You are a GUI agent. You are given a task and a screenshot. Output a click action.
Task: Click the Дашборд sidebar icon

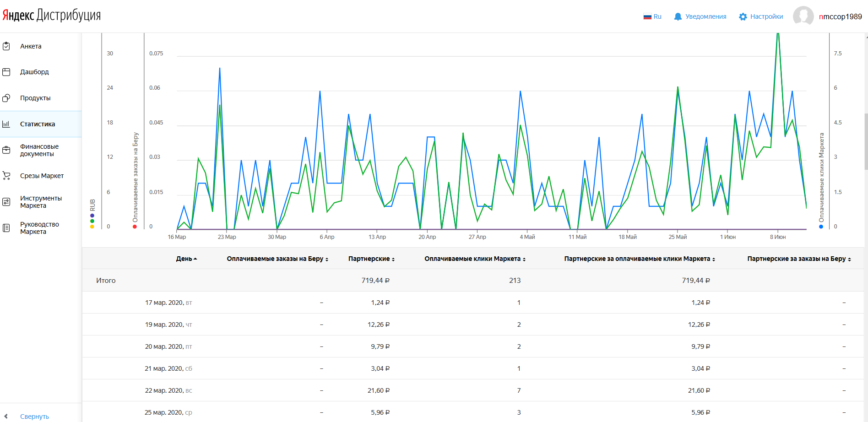6,72
